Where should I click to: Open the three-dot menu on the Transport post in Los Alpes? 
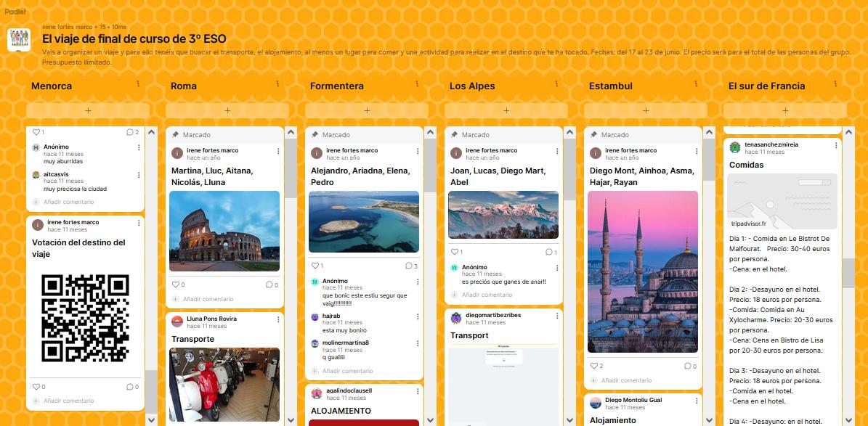tap(556, 315)
